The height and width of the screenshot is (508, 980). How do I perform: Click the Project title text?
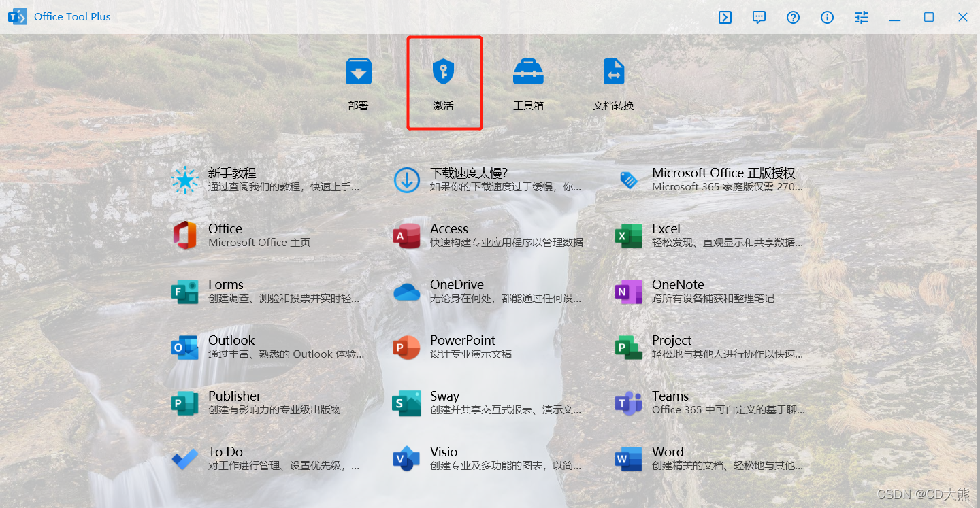(x=672, y=341)
